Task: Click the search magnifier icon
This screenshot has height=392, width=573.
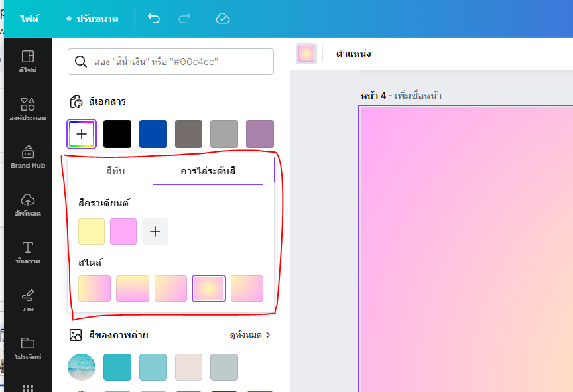Action: click(81, 62)
